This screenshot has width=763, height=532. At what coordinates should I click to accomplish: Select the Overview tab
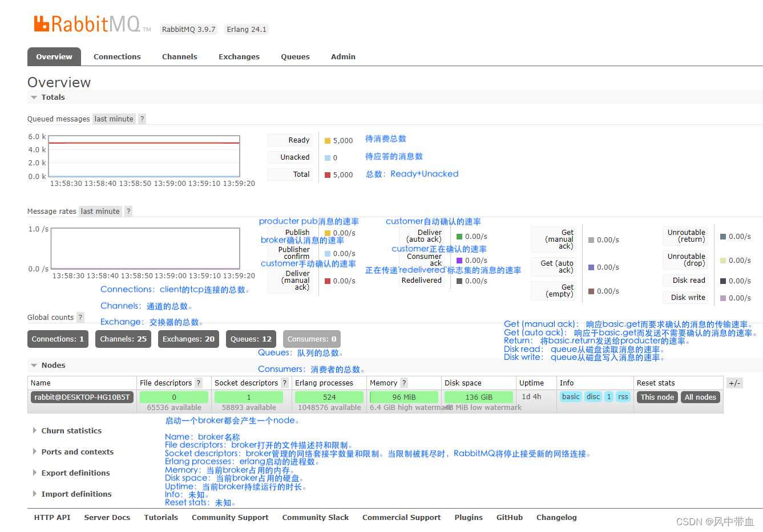tap(54, 56)
